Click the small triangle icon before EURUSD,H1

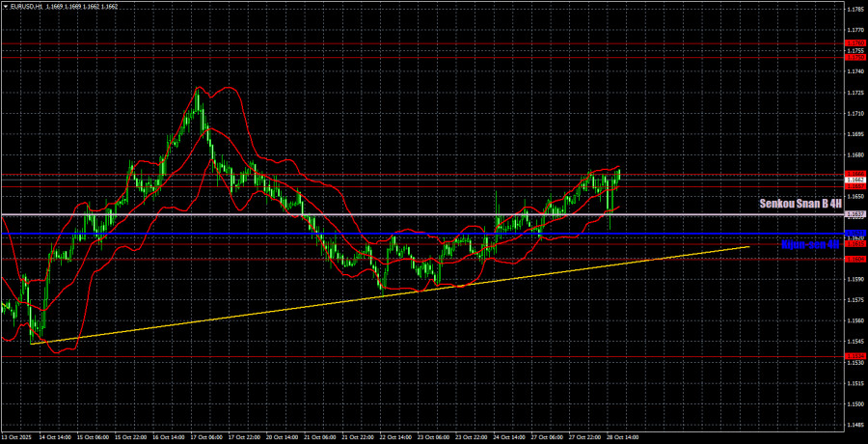click(5, 7)
